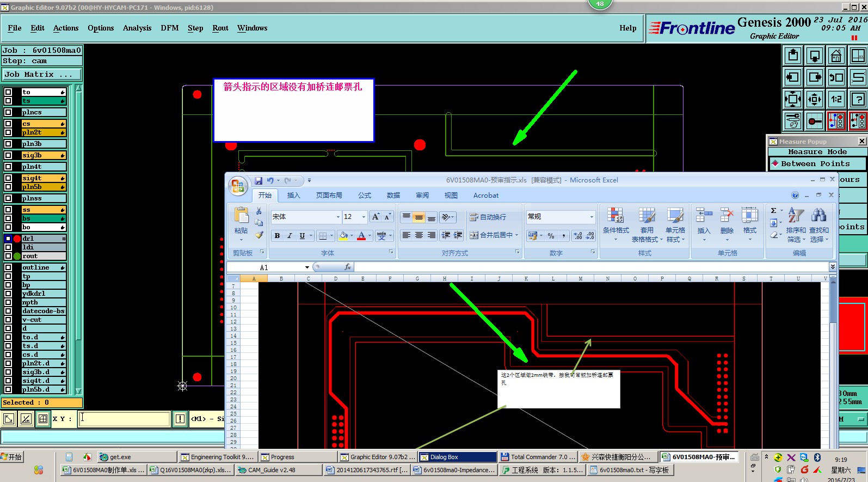
Task: Click the pan-down arrow icon in Genesis
Action: click(815, 56)
